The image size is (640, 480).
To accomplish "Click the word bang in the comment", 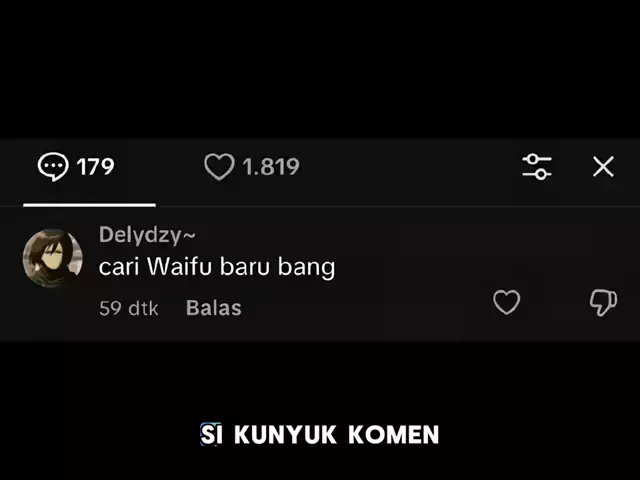I will pyautogui.click(x=307, y=268).
